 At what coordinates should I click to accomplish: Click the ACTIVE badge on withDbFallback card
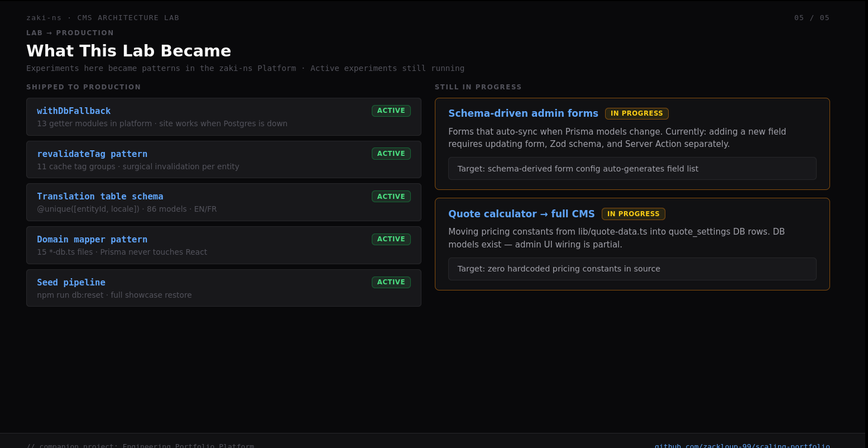pos(391,111)
